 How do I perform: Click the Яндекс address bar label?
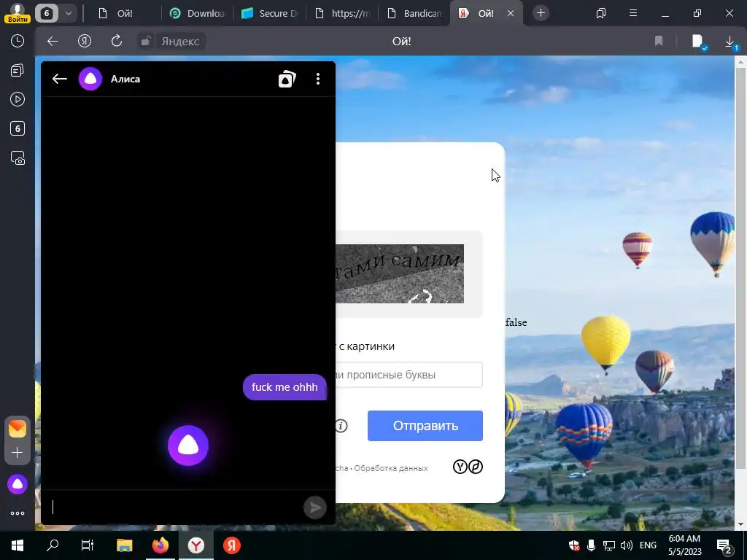point(180,42)
